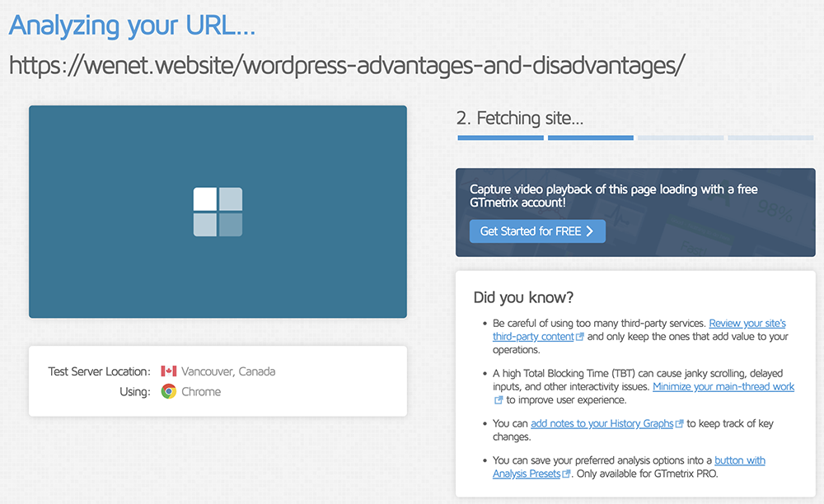Click 'Vancouver, Canada' server location text
The height and width of the screenshot is (504, 824).
[x=228, y=371]
